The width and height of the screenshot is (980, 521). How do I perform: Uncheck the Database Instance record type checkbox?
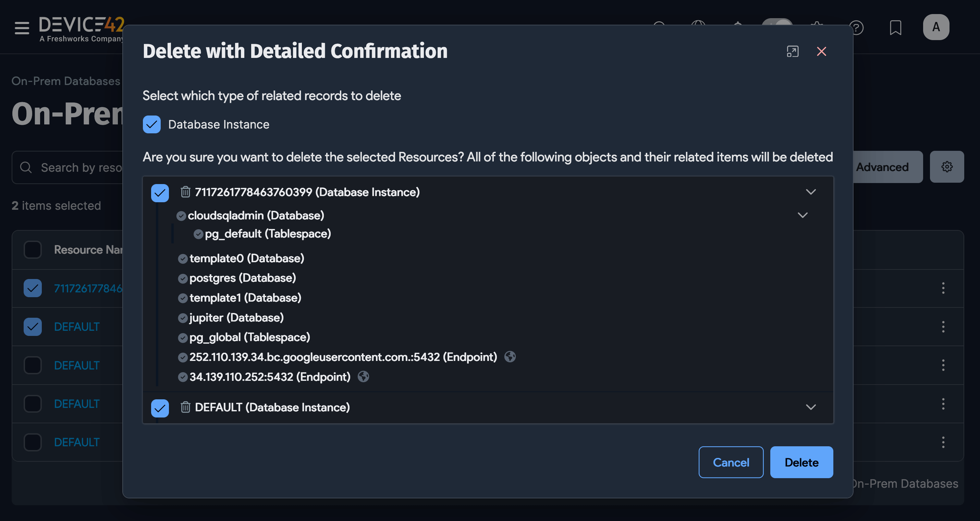[x=152, y=124]
